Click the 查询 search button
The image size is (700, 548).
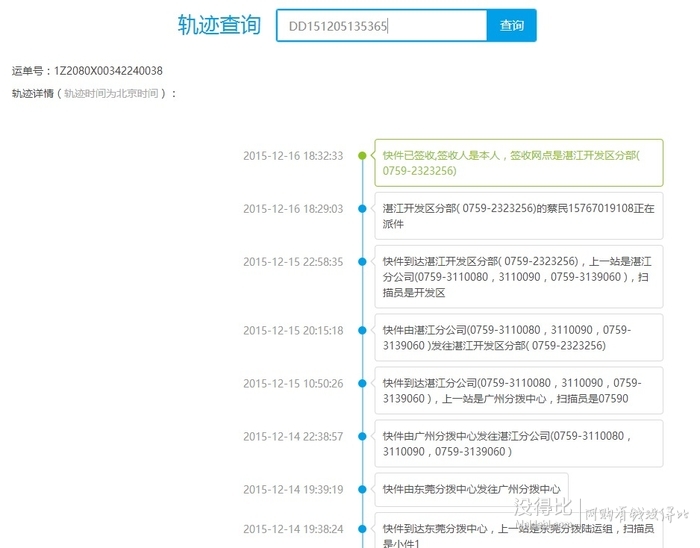(x=512, y=25)
